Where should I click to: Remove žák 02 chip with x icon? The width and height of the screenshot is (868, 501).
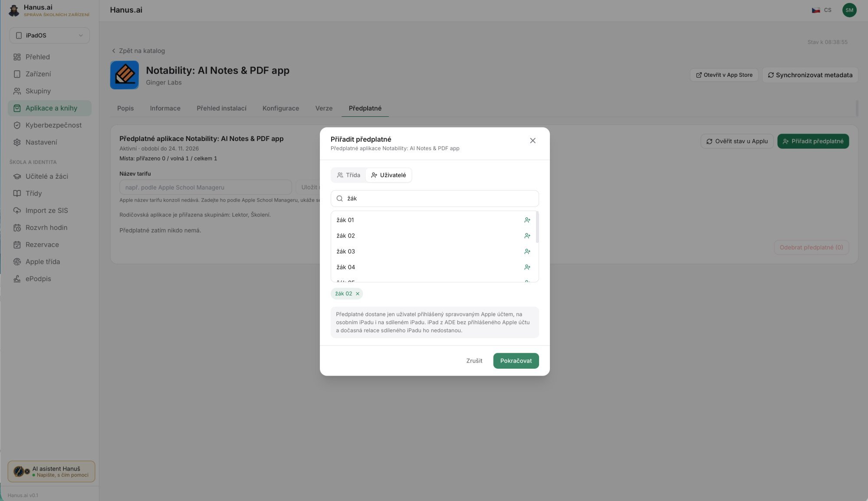click(358, 294)
